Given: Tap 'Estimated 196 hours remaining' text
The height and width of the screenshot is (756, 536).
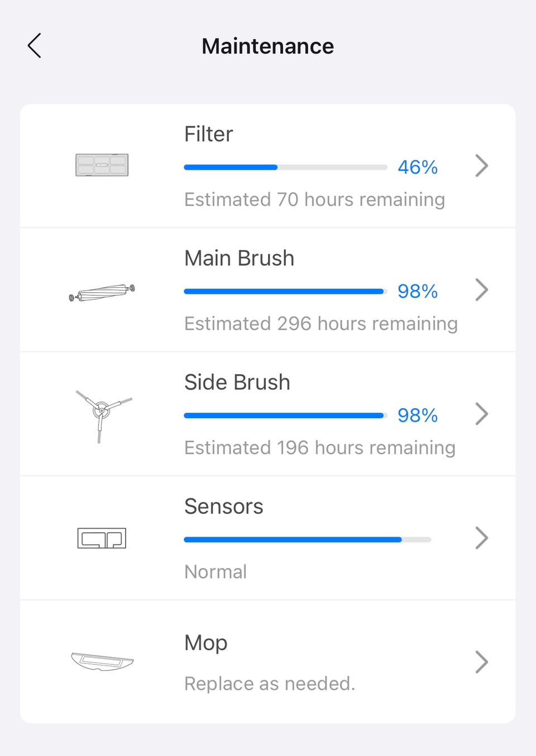Looking at the screenshot, I should (319, 448).
